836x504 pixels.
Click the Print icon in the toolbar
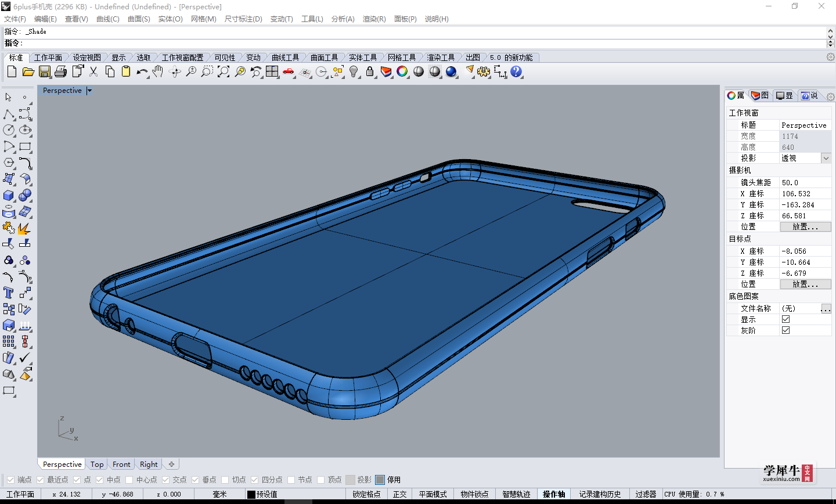pyautogui.click(x=61, y=71)
